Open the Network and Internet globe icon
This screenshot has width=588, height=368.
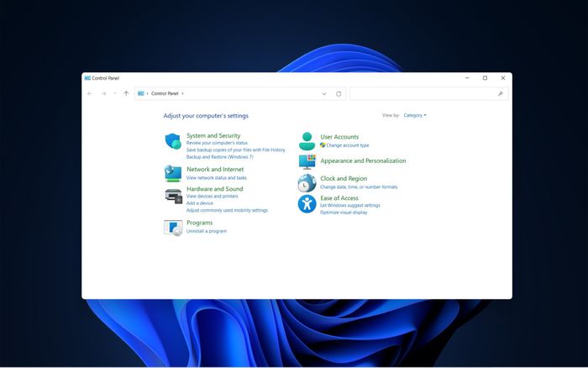173,174
